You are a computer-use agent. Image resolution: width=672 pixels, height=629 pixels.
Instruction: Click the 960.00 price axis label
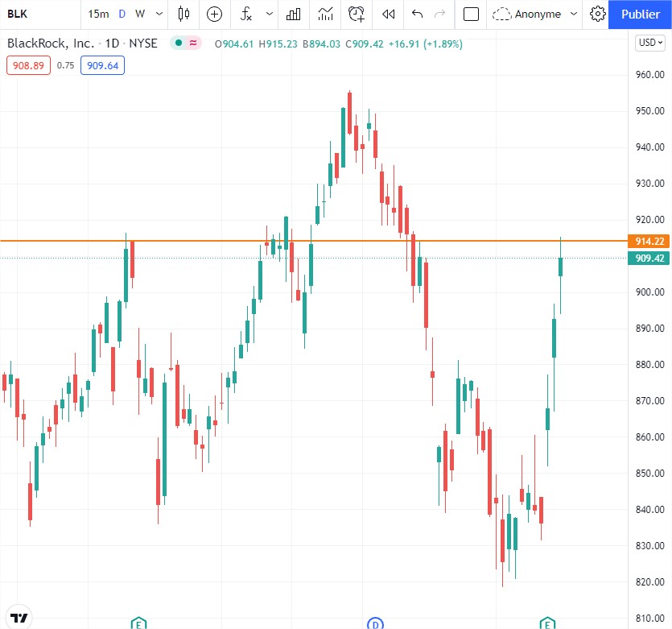(649, 75)
